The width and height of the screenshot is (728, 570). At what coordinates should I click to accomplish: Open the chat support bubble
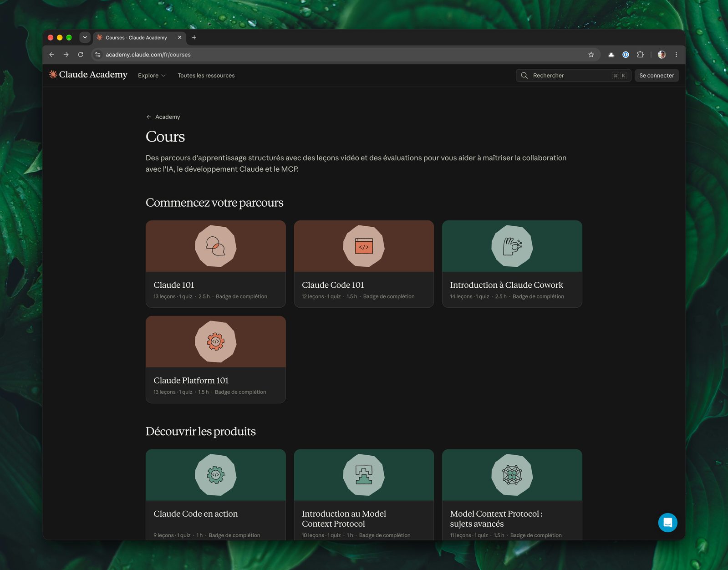(x=667, y=522)
